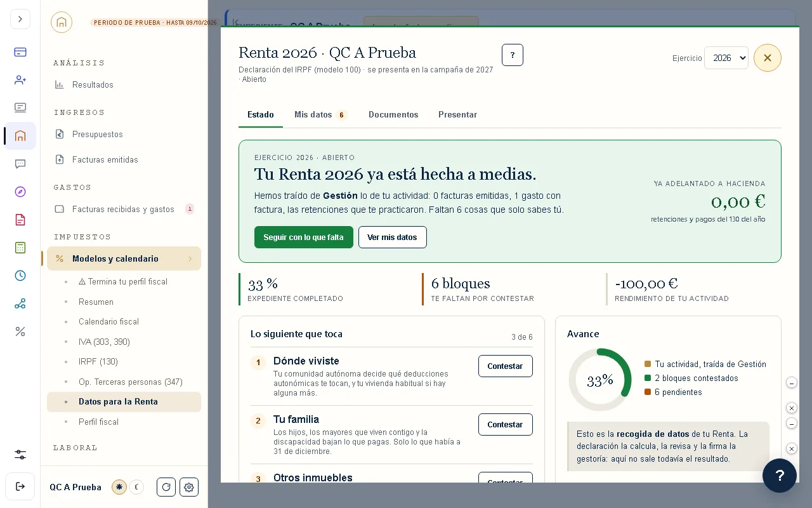The image size is (812, 508).
Task: Open the red document icon in the rail
Action: coord(20,220)
